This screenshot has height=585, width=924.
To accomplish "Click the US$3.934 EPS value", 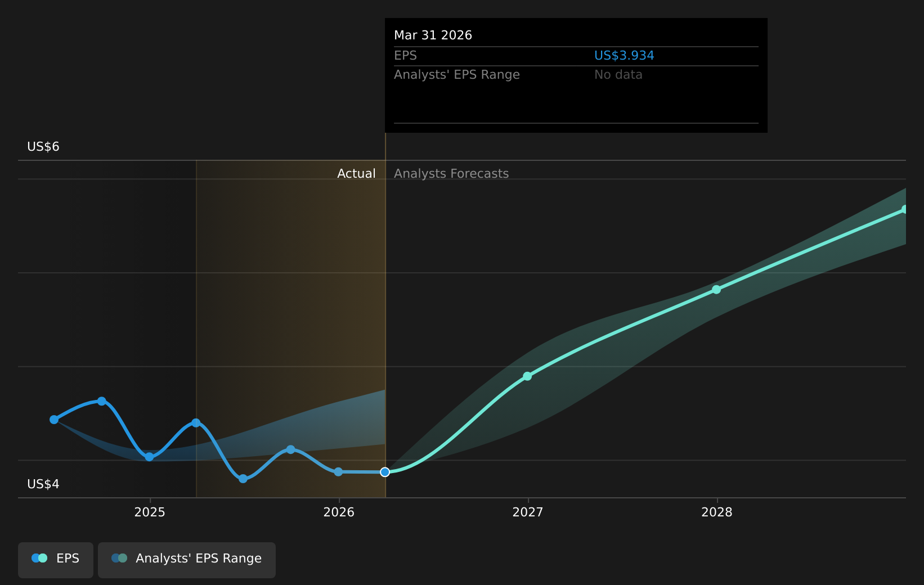I will pos(624,56).
